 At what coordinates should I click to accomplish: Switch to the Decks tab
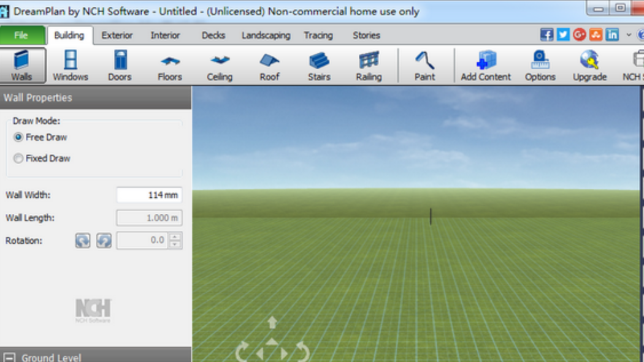(x=213, y=36)
